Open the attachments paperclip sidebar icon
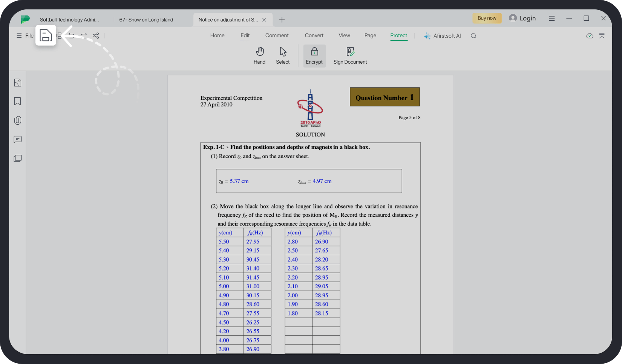Image resolution: width=622 pixels, height=364 pixels. coord(18,120)
